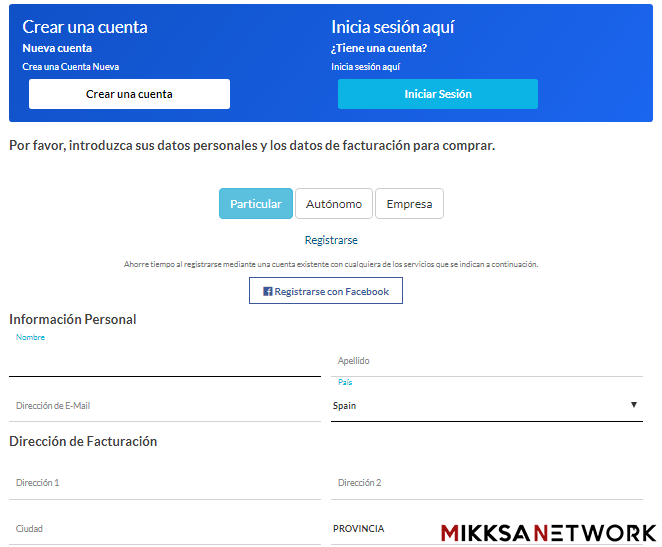Click into the Dirección 2 field
This screenshot has height=547, width=662.
(x=486, y=483)
